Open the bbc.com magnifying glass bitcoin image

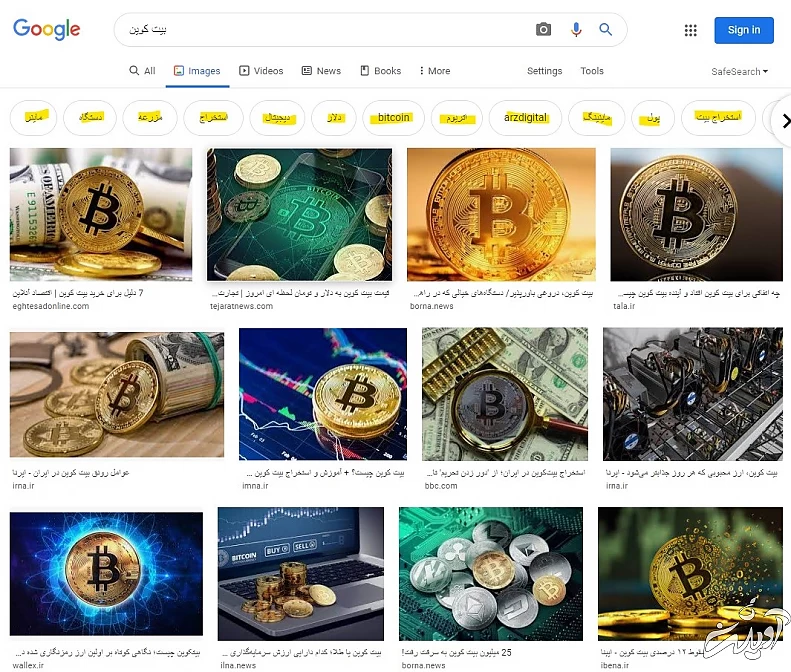pos(504,394)
